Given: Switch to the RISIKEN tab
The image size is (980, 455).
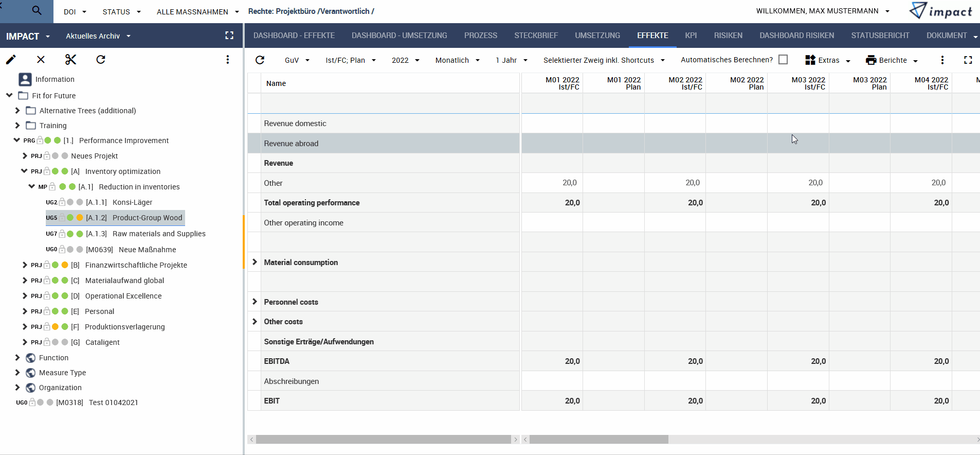Looking at the screenshot, I should pos(728,36).
